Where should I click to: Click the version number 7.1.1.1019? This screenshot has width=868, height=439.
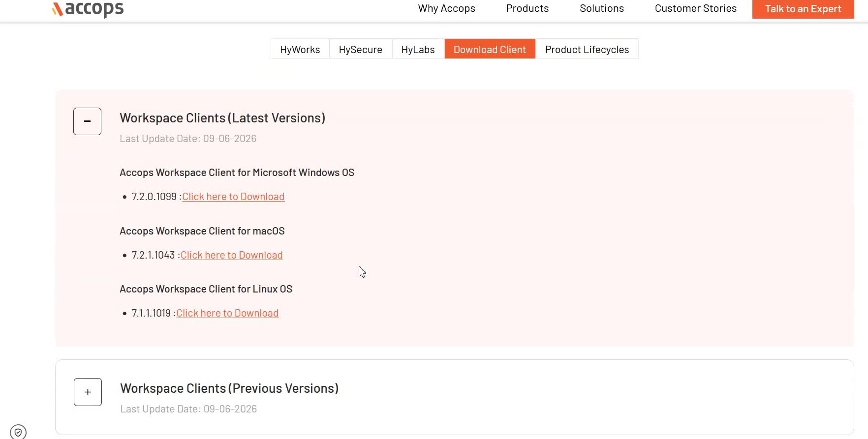tap(151, 313)
